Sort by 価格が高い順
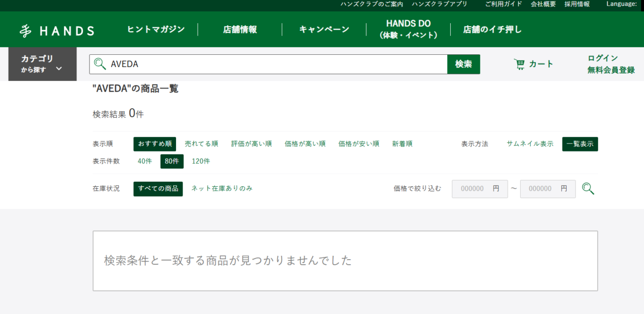Viewport: 644px width, 314px height. [x=305, y=144]
